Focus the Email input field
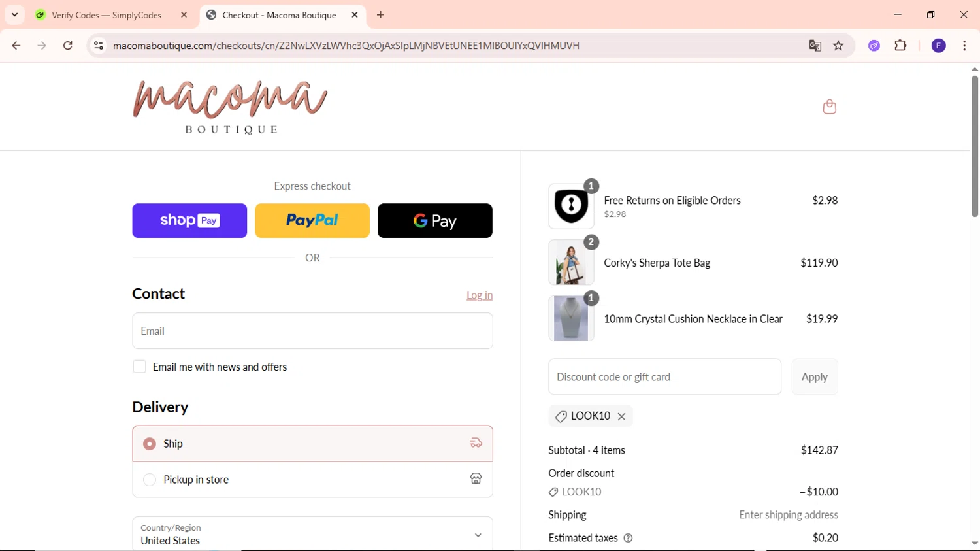980x551 pixels. (x=312, y=331)
